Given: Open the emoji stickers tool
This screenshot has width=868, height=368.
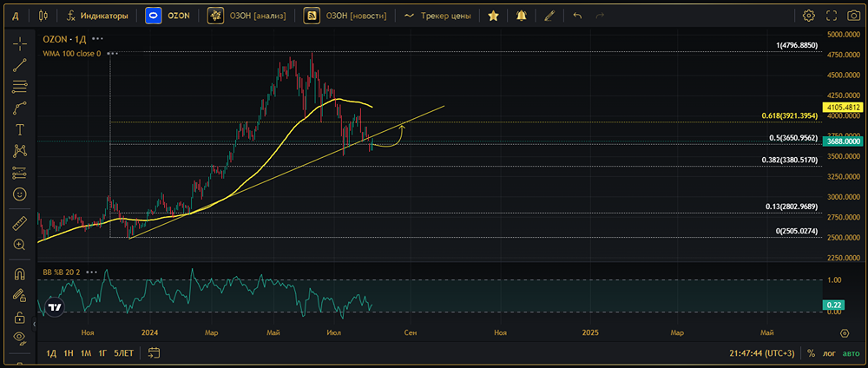Looking at the screenshot, I should point(19,194).
